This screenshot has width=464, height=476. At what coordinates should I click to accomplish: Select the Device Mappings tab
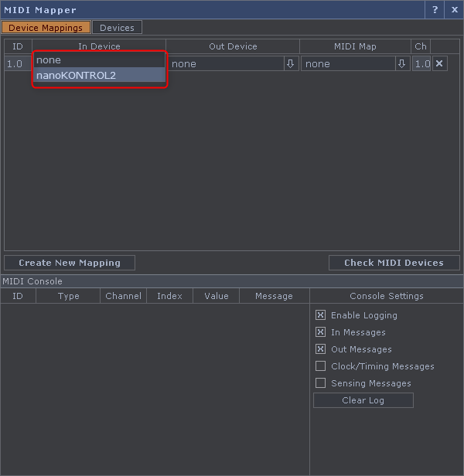tap(46, 28)
